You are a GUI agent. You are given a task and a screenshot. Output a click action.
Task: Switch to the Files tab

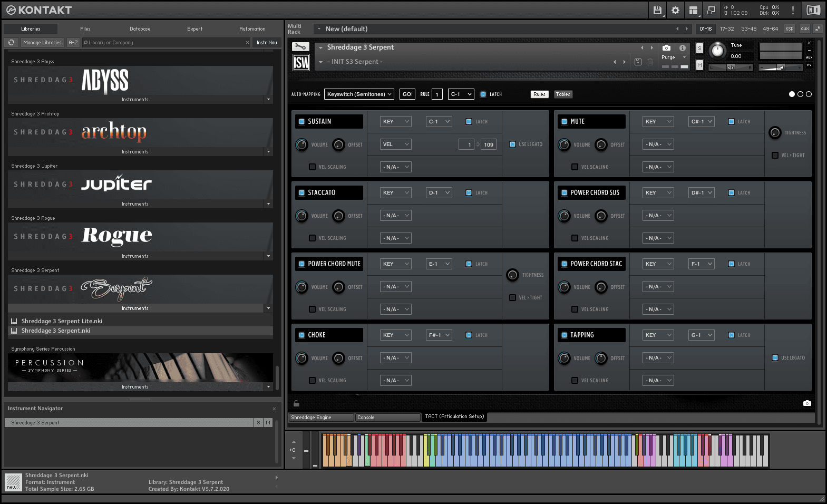[x=85, y=29]
